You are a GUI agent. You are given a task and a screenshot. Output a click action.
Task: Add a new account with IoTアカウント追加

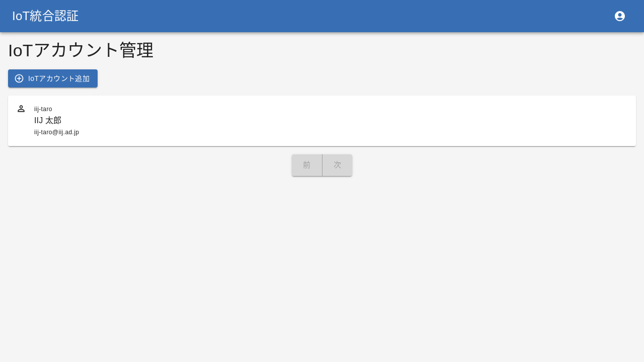click(x=53, y=78)
